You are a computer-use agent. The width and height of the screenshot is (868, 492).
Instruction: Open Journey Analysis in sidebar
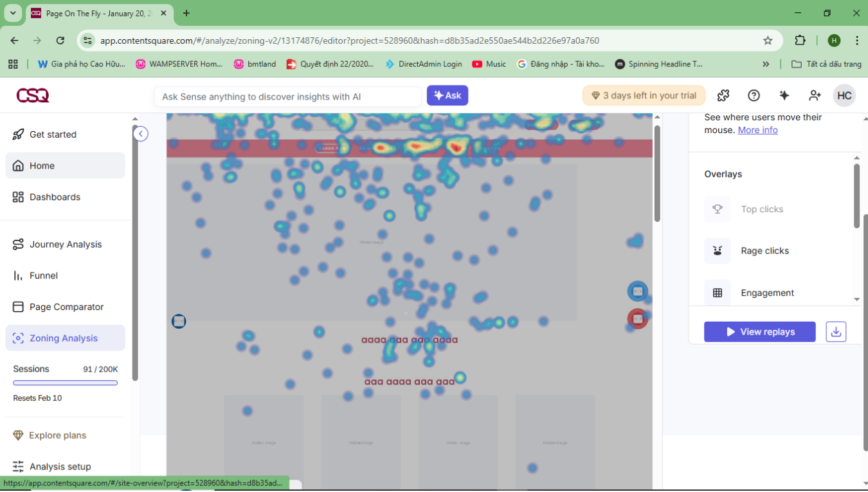coord(66,244)
